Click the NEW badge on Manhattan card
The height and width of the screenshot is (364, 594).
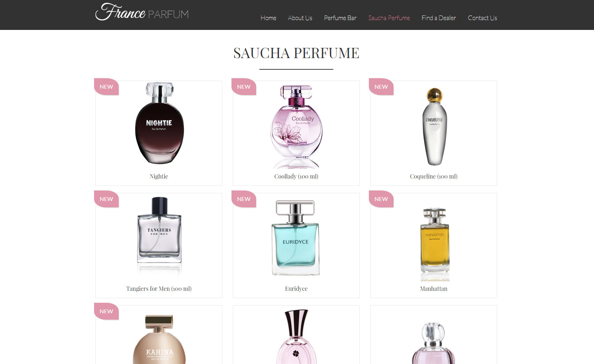click(381, 199)
